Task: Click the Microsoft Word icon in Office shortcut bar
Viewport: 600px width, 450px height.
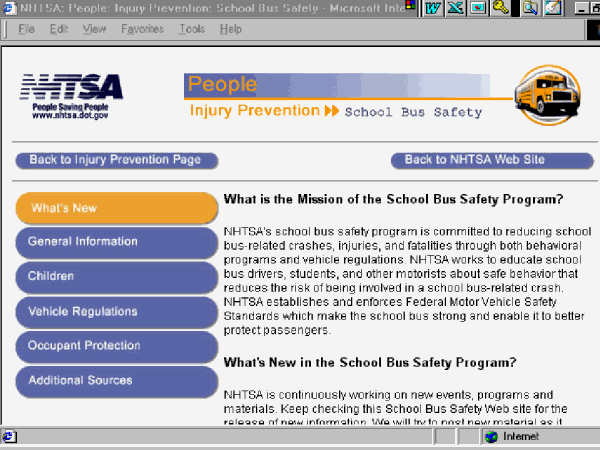Action: (434, 8)
